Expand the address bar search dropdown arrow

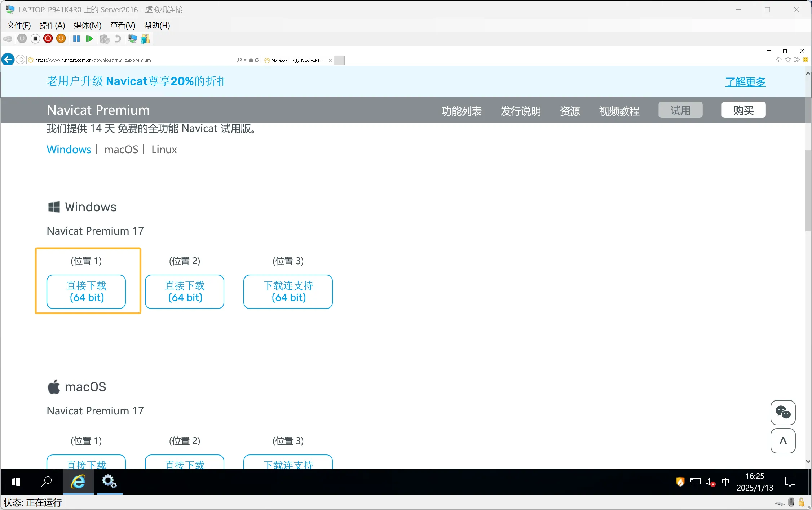point(245,60)
